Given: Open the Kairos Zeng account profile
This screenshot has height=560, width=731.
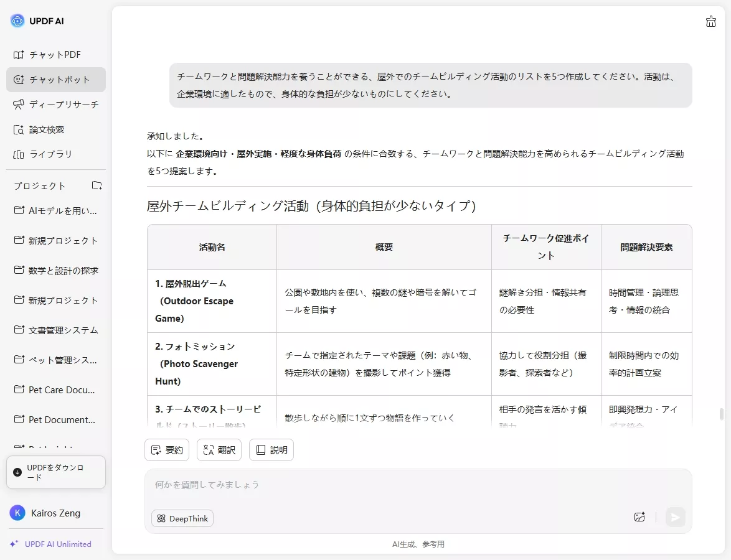Looking at the screenshot, I should 55,513.
